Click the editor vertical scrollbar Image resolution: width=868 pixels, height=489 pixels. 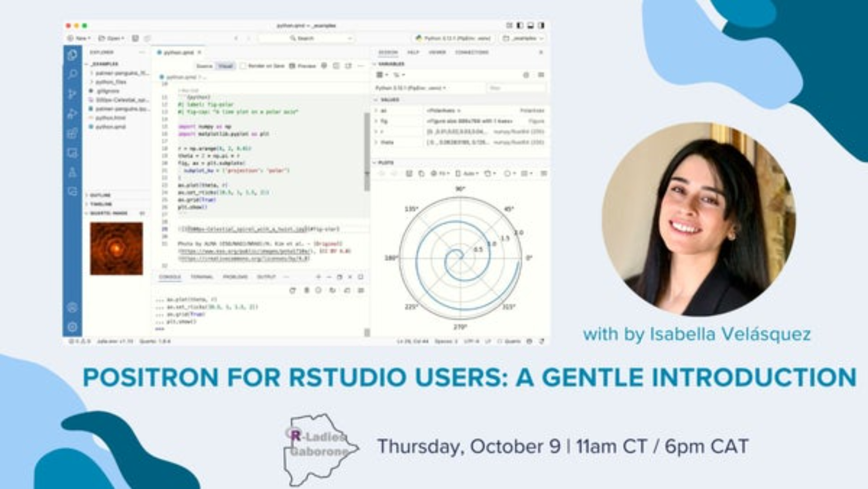pos(367,152)
